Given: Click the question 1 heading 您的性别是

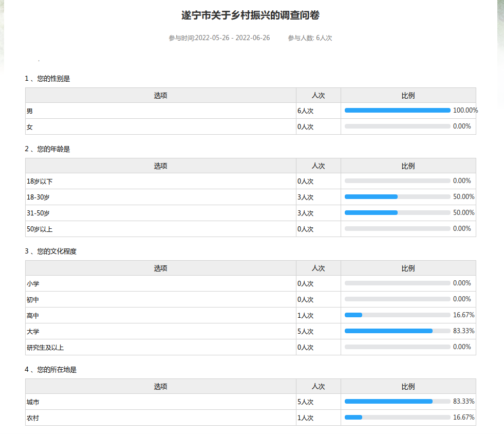Looking at the screenshot, I should (x=47, y=79).
